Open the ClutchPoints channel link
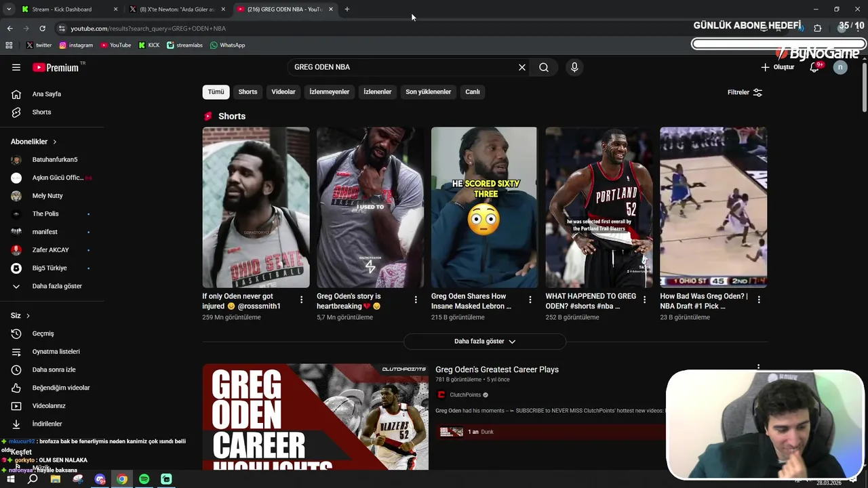This screenshot has height=488, width=868. 465,395
